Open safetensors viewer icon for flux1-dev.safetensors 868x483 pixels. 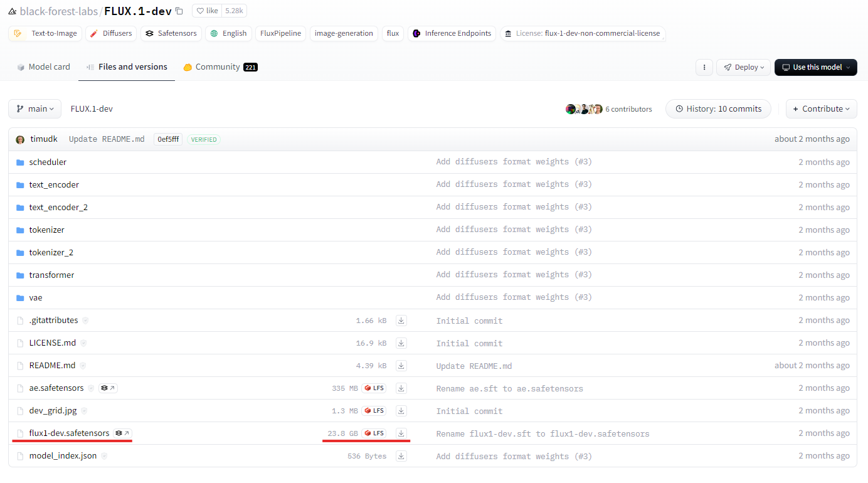pos(122,433)
